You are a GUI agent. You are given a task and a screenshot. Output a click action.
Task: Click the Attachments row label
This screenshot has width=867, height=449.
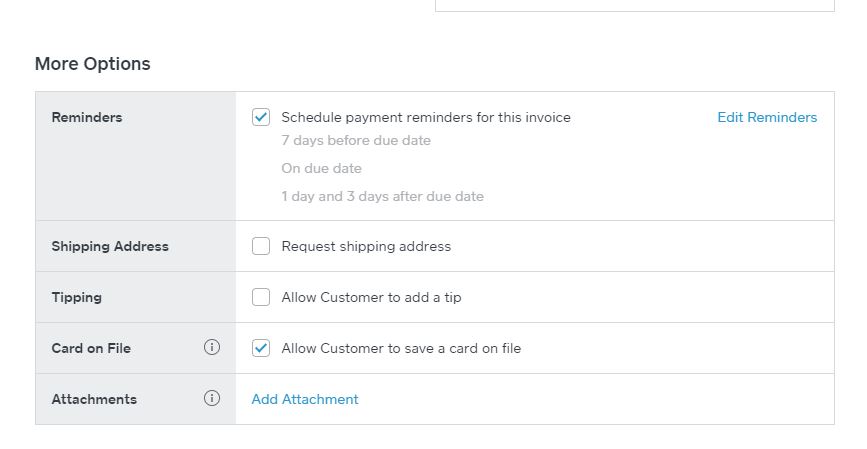tap(94, 399)
